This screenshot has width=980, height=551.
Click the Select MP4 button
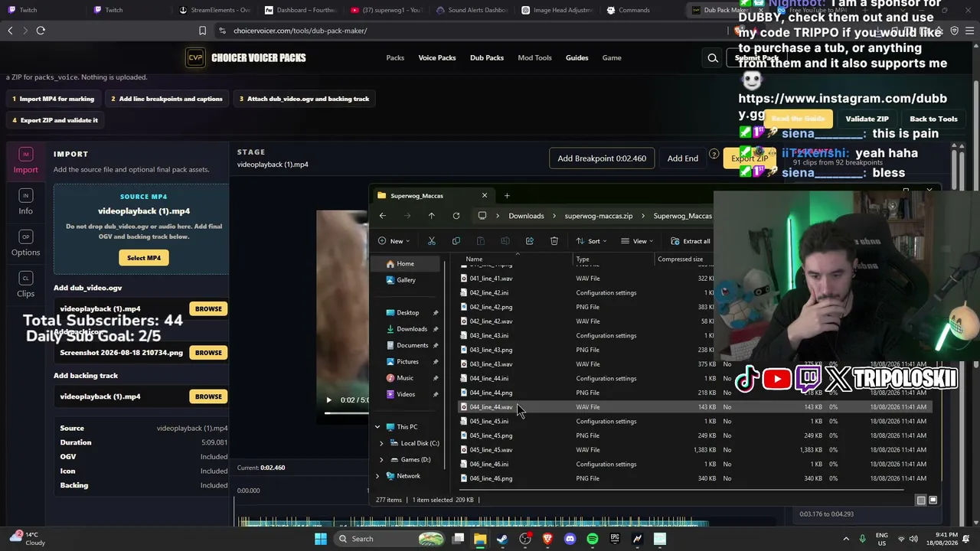144,258
